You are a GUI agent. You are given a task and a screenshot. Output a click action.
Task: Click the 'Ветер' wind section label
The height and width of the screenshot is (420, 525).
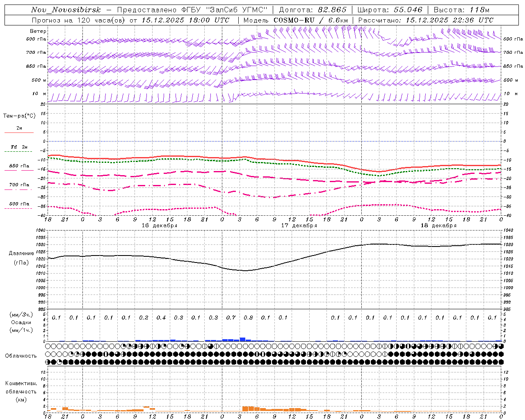(38, 31)
